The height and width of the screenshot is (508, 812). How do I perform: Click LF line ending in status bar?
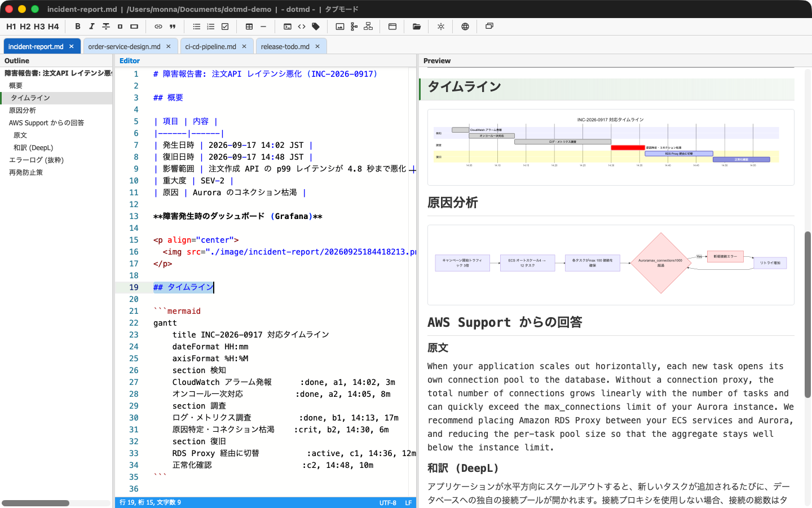[x=408, y=502]
